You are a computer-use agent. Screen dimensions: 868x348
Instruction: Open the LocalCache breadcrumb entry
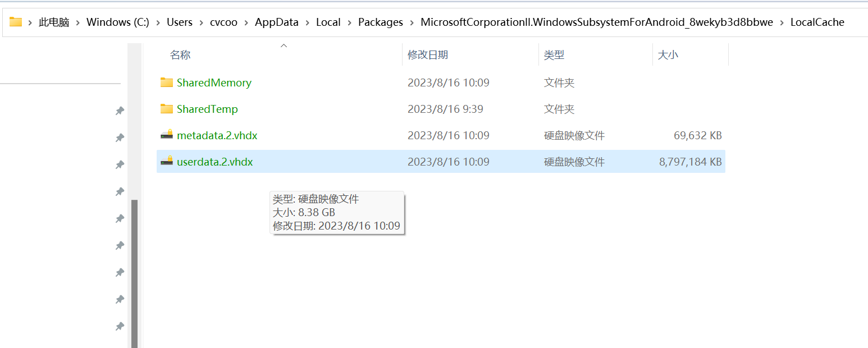[817, 22]
